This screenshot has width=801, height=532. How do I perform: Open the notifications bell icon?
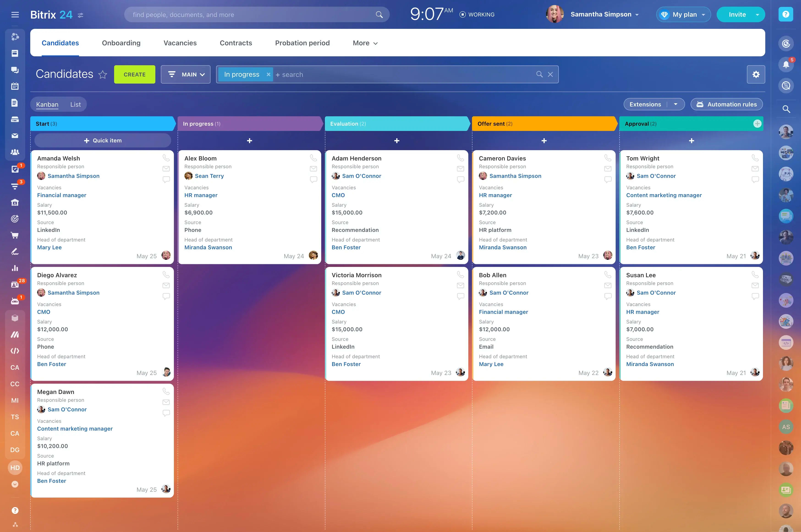pyautogui.click(x=786, y=65)
